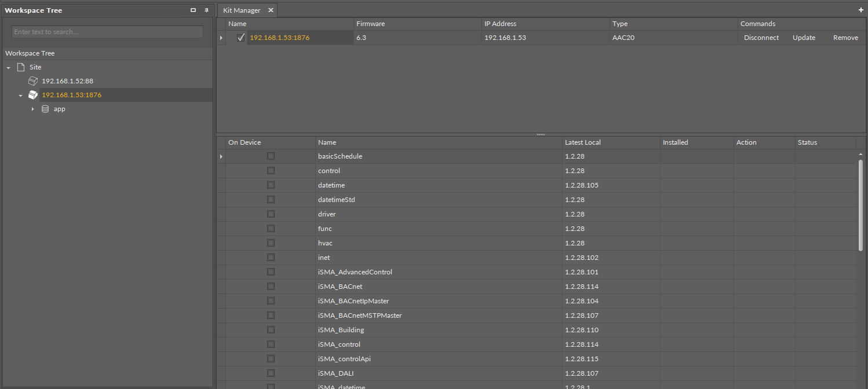Add new tab with plus icon
The height and width of the screenshot is (389, 868).
[861, 10]
